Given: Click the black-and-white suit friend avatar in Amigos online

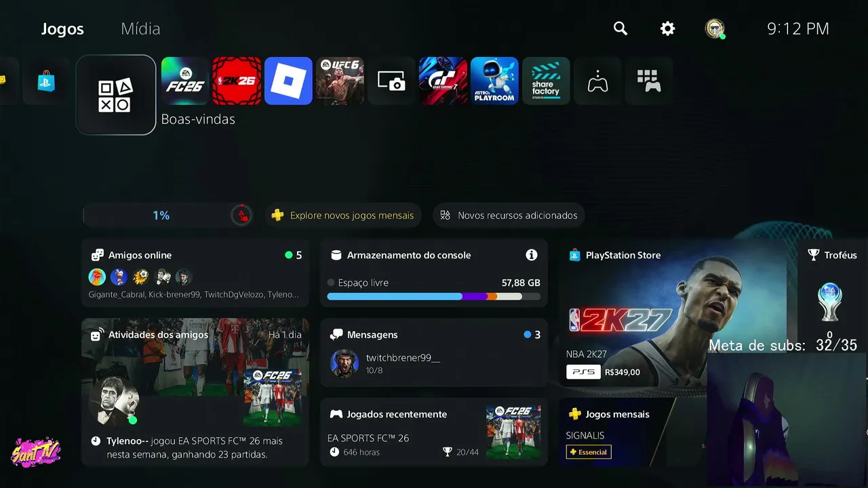Looking at the screenshot, I should click(162, 277).
